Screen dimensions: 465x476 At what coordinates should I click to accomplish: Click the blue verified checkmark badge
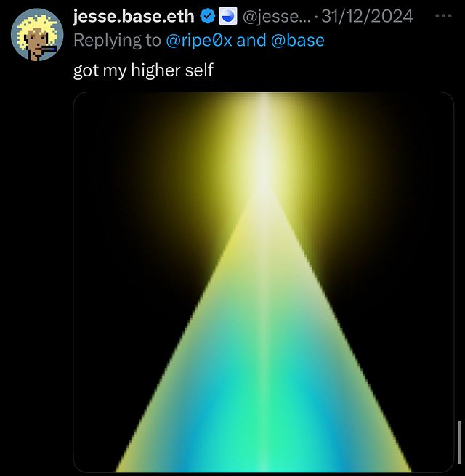(x=208, y=16)
